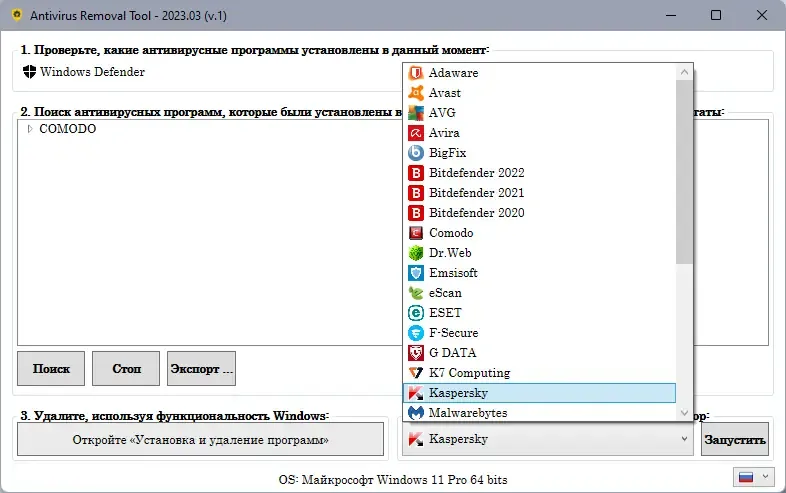Click the Russian flag language icon
Image resolution: width=786 pixels, height=493 pixels.
pyautogui.click(x=746, y=477)
